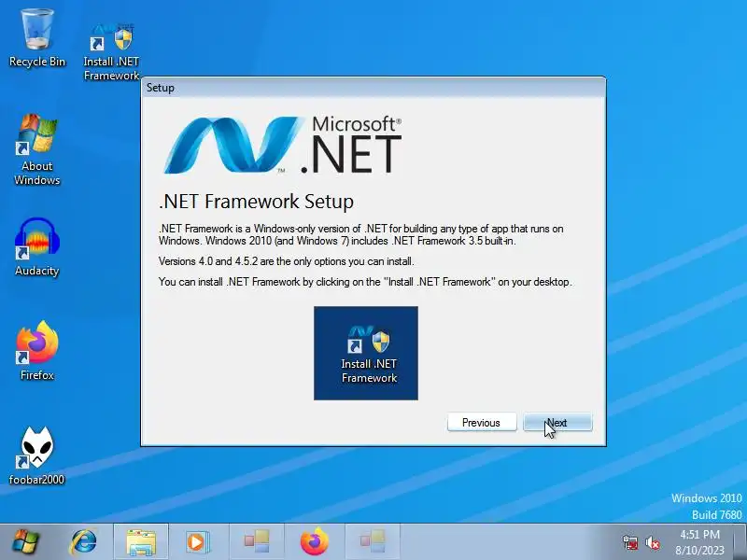
Task: Switch to the Firefox taskbar button
Action: coord(314,542)
